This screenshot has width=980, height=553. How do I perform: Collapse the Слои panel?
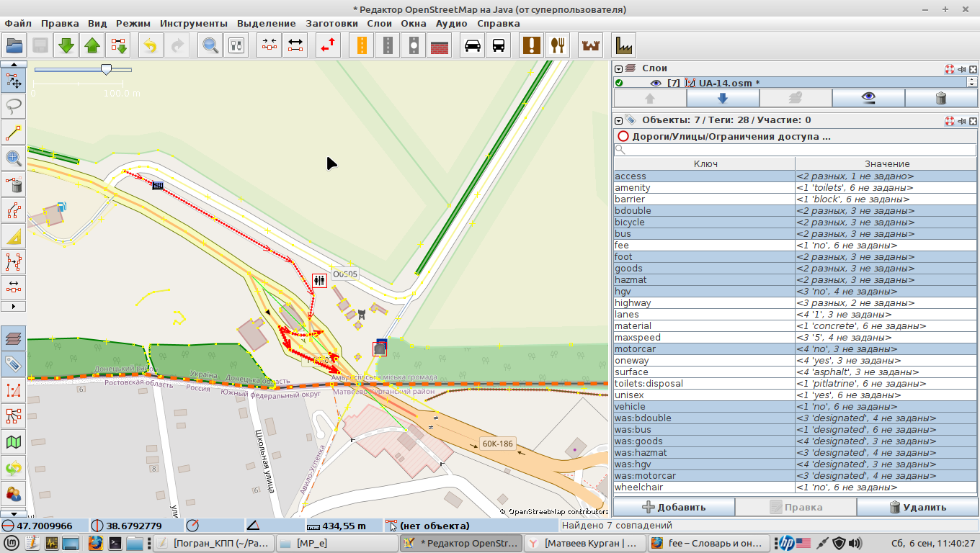(618, 68)
